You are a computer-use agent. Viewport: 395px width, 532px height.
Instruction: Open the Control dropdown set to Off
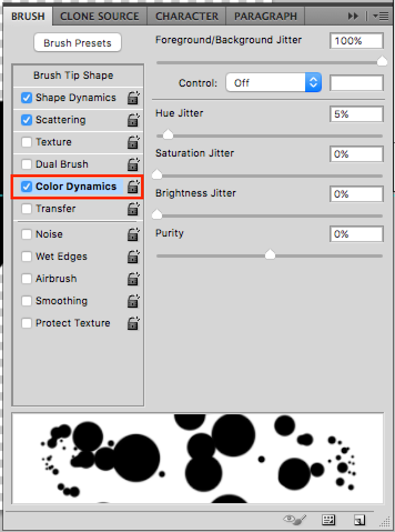pyautogui.click(x=274, y=82)
